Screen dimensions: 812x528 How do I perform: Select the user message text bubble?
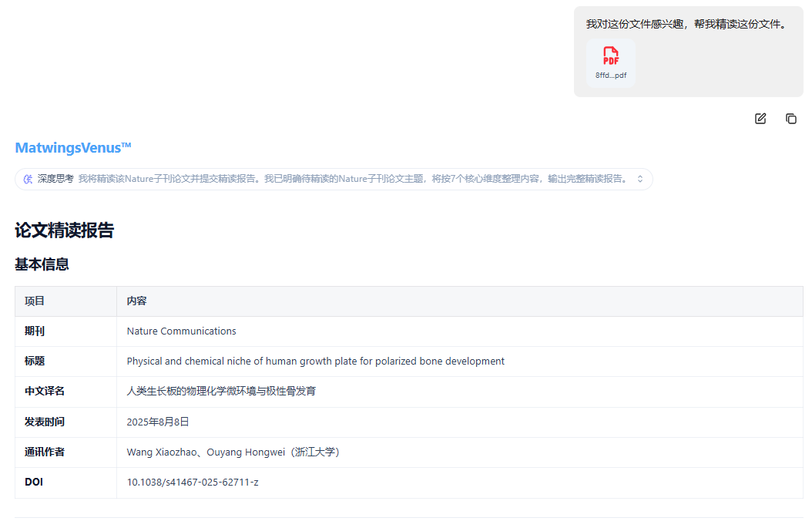[688, 52]
